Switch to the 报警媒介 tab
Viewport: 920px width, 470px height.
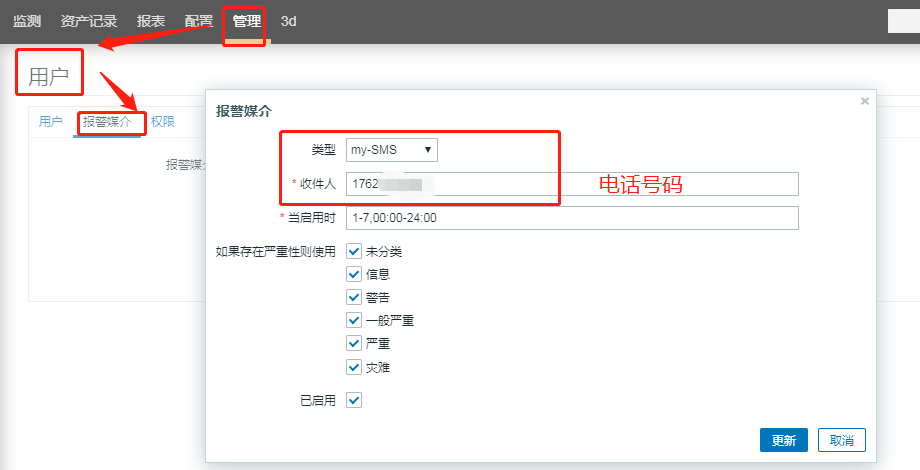click(107, 121)
